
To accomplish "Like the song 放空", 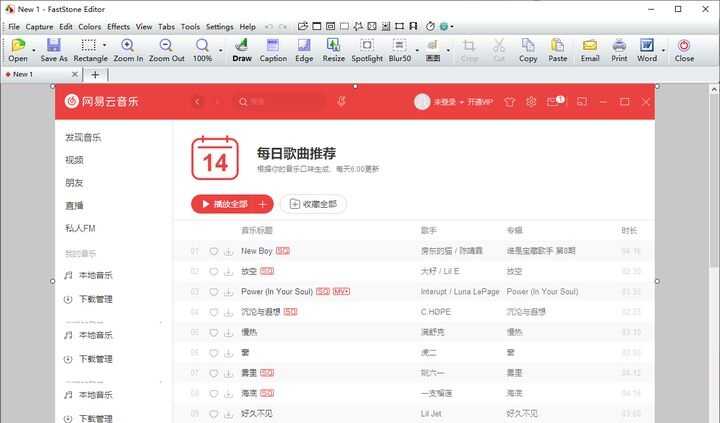I will (214, 271).
